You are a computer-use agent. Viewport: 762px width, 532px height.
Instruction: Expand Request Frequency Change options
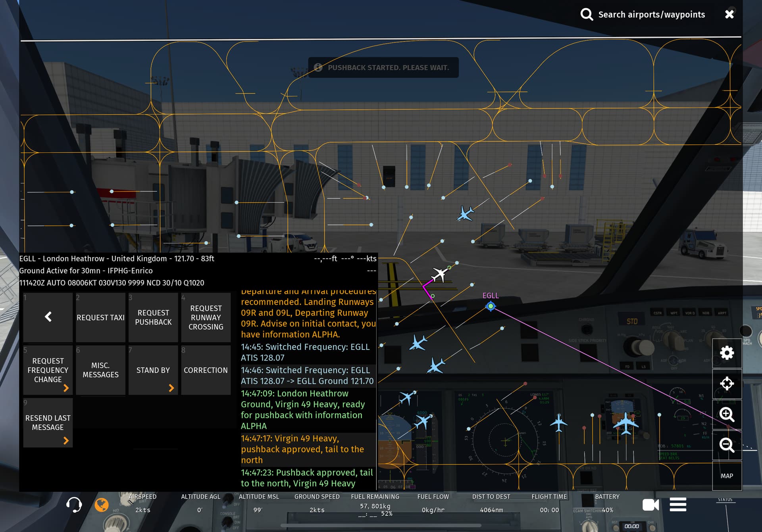point(48,370)
